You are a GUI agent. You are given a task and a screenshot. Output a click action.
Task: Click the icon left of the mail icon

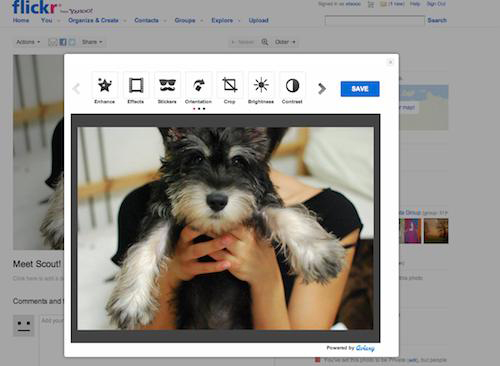(371, 4)
